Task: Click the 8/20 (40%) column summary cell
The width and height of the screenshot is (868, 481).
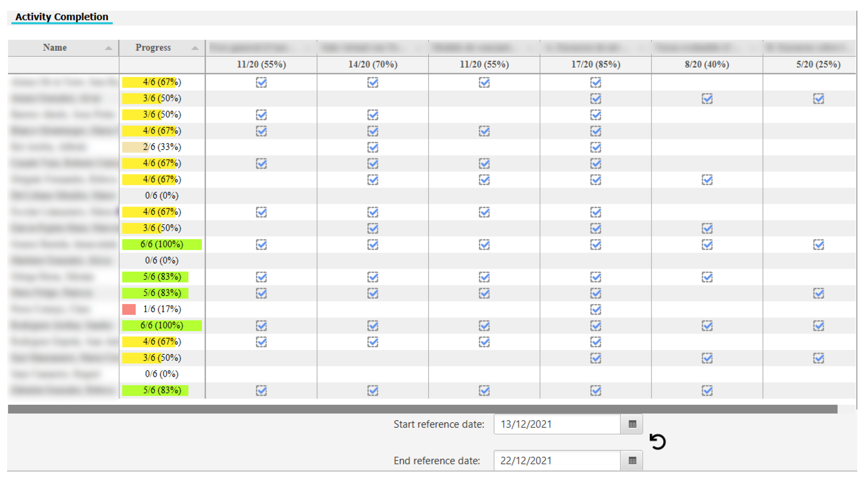Action: click(x=706, y=64)
